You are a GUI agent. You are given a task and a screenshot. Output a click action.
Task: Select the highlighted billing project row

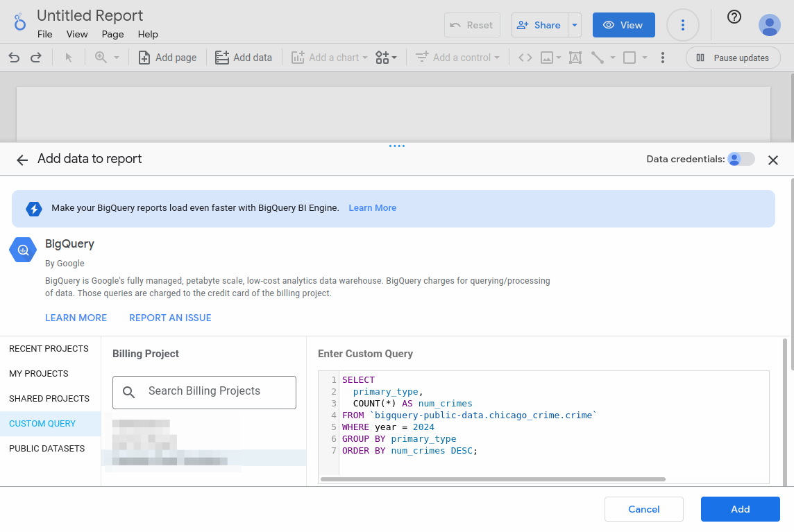(x=203, y=458)
